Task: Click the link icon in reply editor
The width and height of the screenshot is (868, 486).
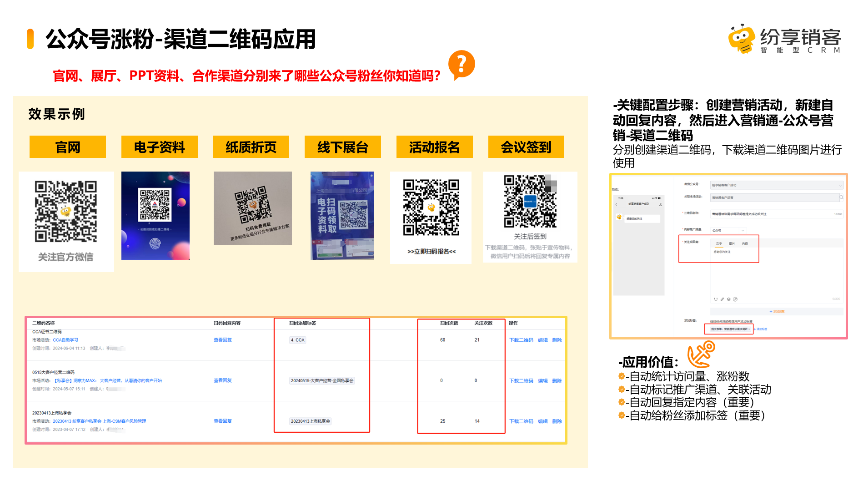Action: (x=722, y=299)
